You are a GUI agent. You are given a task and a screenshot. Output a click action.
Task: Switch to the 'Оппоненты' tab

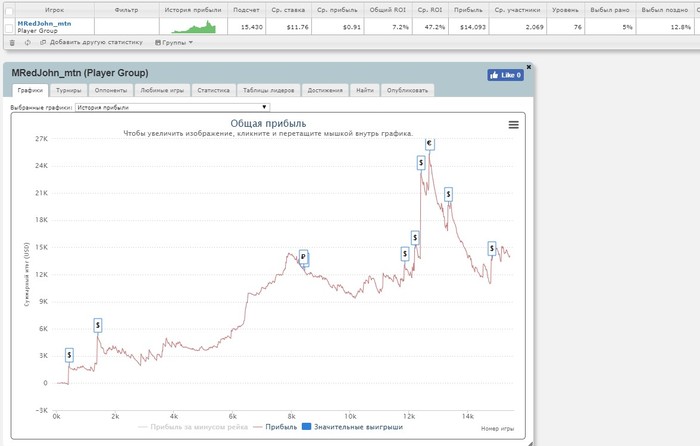(x=111, y=90)
